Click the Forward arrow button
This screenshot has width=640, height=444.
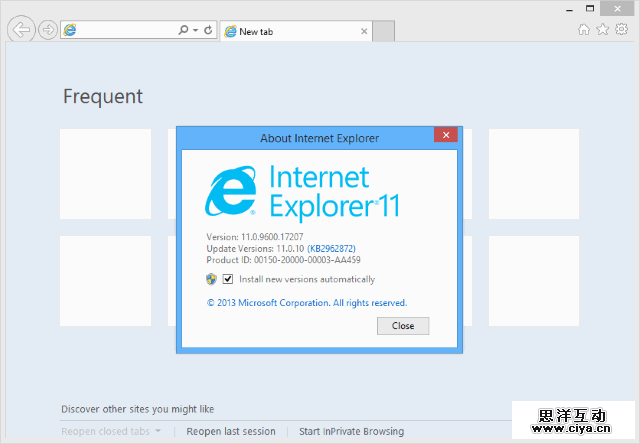point(48,30)
